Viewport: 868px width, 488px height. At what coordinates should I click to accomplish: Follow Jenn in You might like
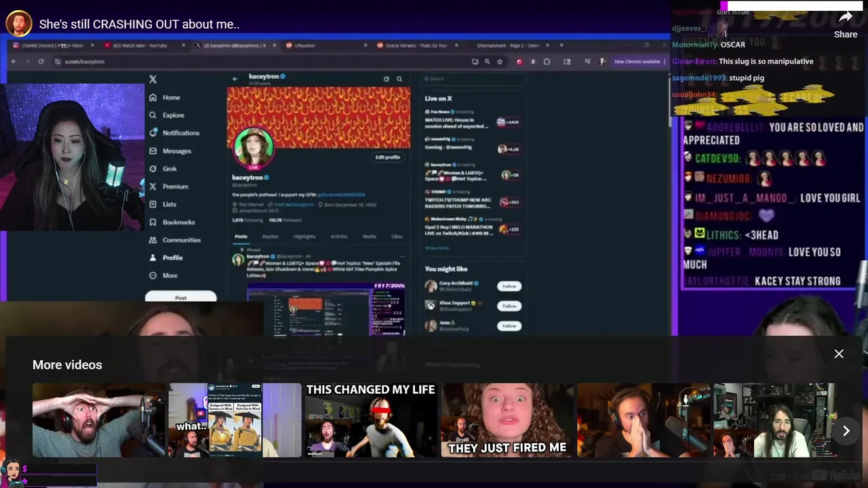coord(509,326)
